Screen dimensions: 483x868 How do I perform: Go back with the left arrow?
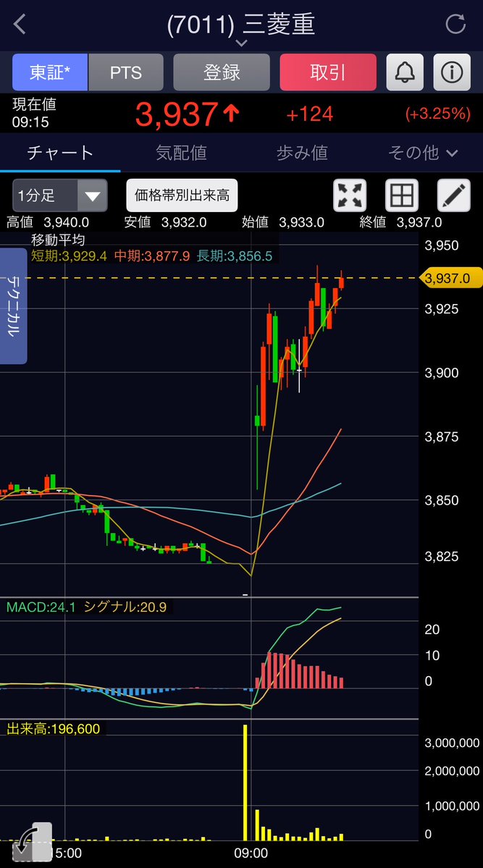tap(20, 25)
